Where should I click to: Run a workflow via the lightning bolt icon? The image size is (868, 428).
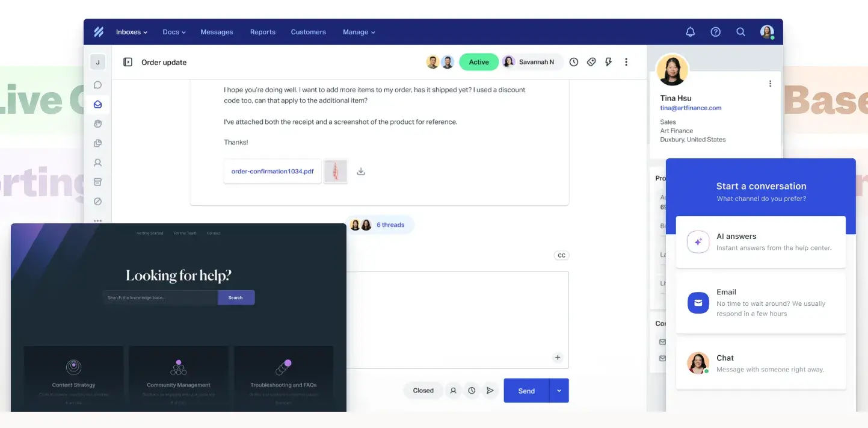[x=608, y=61]
